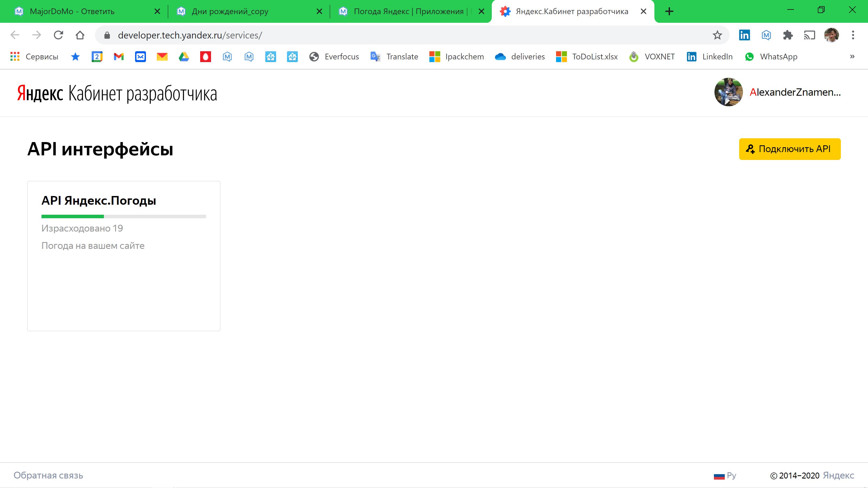The height and width of the screenshot is (488, 868).
Task: Expand the hidden bookmarks overflow chevron
Action: pos(852,57)
